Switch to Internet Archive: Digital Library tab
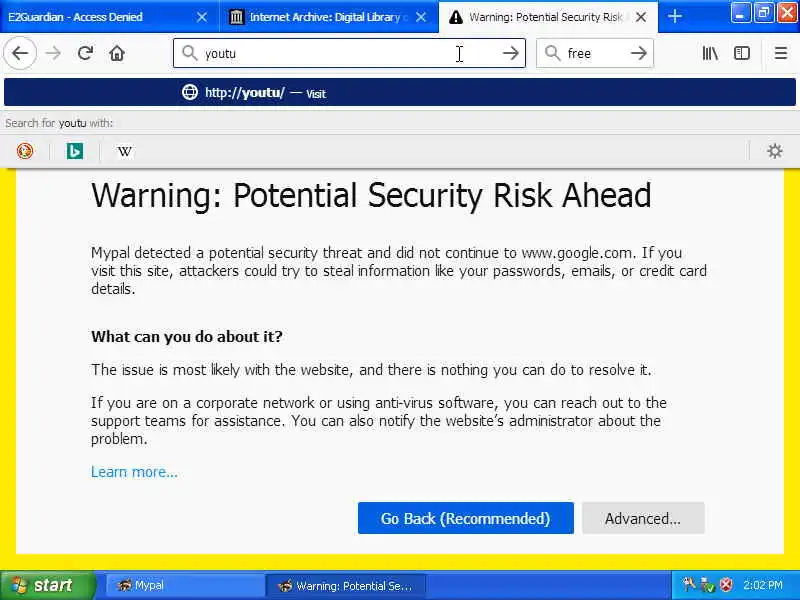 pyautogui.click(x=329, y=17)
